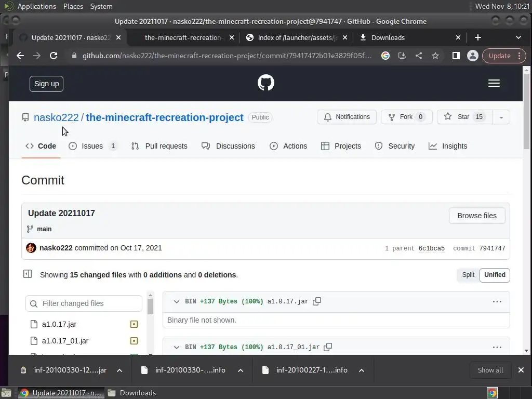Reload the page with the refresh icon
The image size is (532, 399).
(54, 56)
